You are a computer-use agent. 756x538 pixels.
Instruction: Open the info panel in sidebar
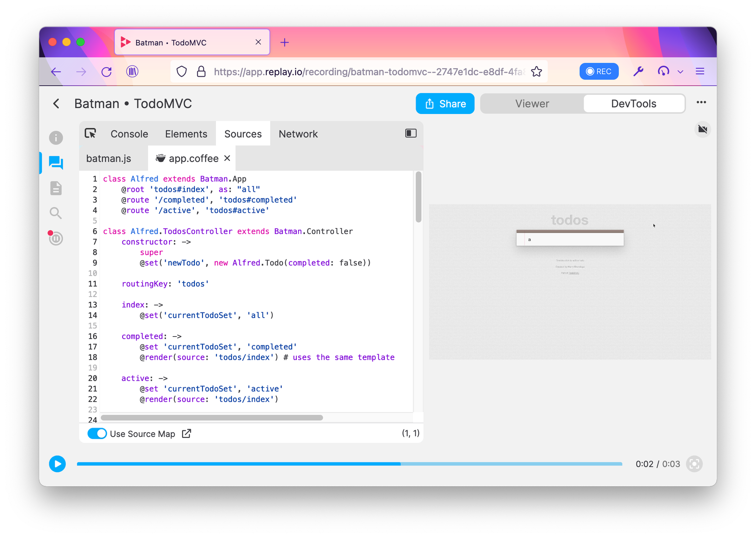point(56,138)
